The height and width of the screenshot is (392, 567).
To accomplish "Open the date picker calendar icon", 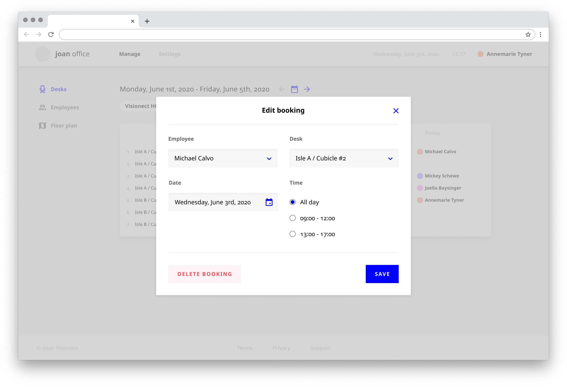I will point(269,202).
